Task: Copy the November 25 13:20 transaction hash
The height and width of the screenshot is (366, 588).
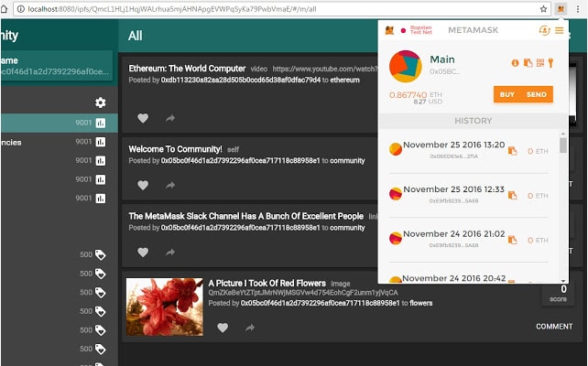Action: pos(512,151)
